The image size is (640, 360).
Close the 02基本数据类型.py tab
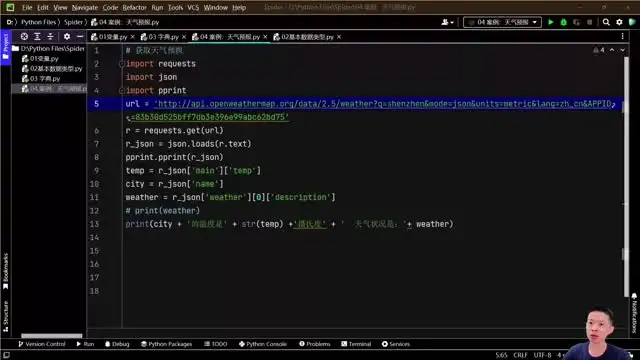[x=339, y=37]
